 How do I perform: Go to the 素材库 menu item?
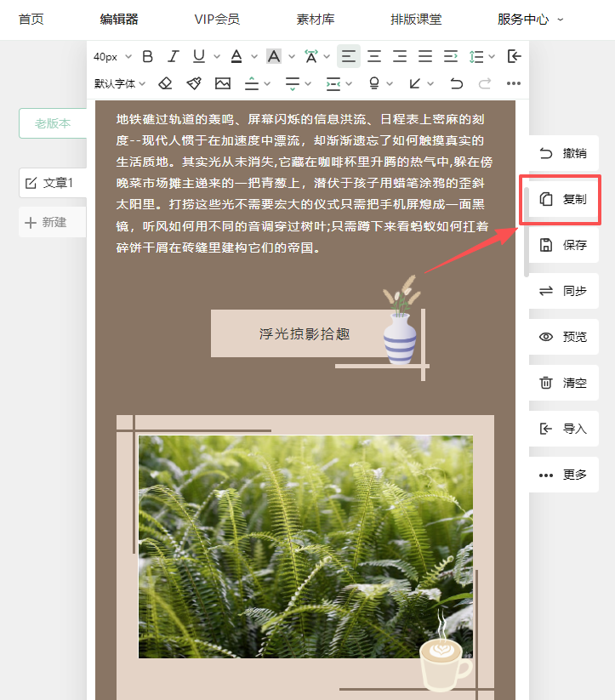click(315, 19)
